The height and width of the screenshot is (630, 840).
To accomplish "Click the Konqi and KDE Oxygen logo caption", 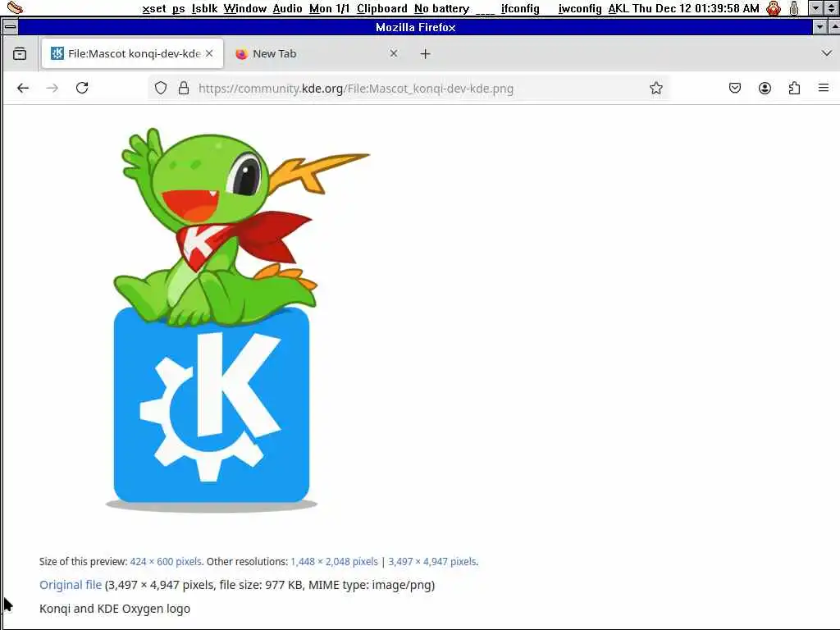I will coord(115,609).
